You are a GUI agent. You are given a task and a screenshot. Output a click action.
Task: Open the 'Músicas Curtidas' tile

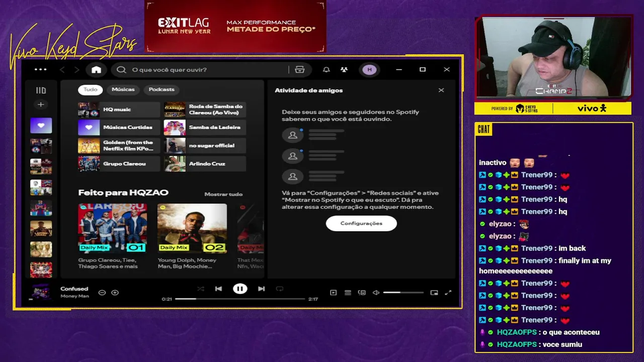(x=119, y=127)
